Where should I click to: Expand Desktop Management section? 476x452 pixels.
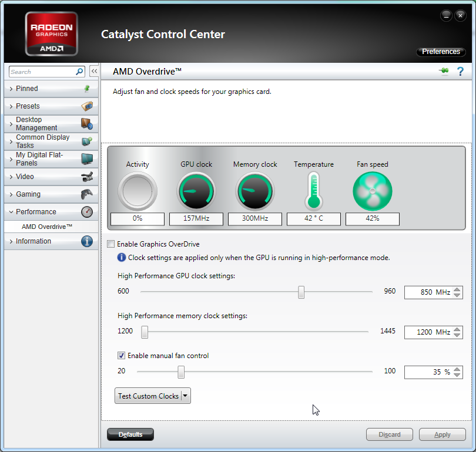coord(11,124)
